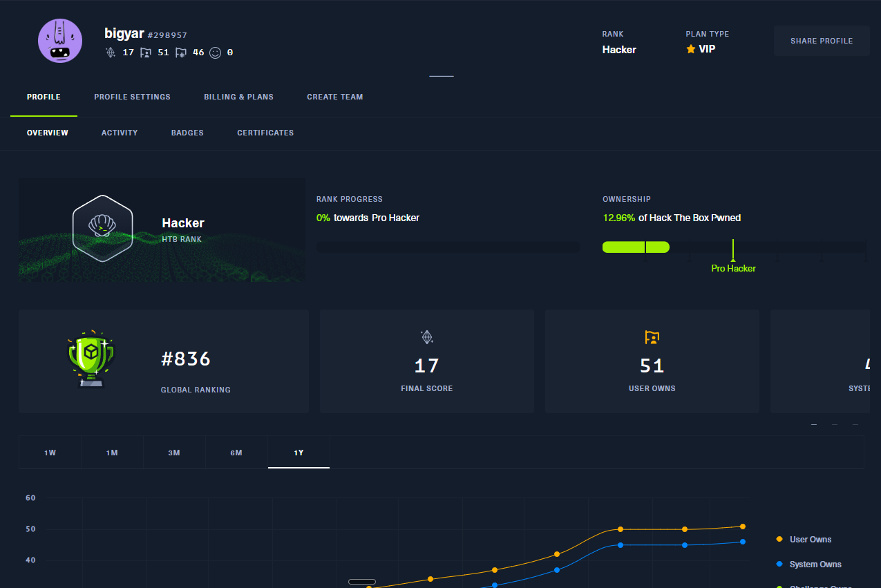Toggle System Owns series in chart legend
Viewport: 881px width, 588px height.
pyautogui.click(x=809, y=565)
